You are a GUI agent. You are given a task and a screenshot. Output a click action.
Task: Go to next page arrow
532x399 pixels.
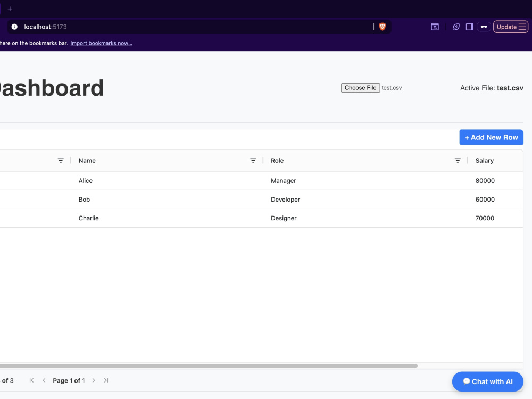[x=94, y=380]
